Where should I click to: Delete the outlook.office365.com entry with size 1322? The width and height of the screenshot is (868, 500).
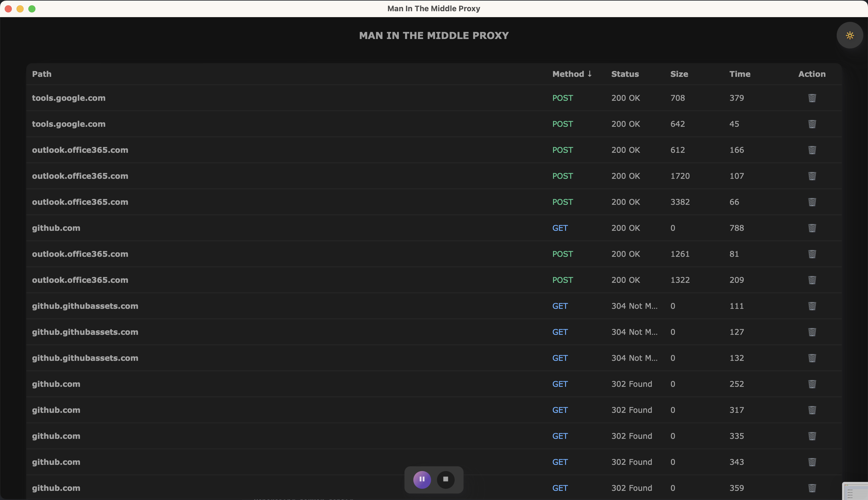click(x=812, y=280)
